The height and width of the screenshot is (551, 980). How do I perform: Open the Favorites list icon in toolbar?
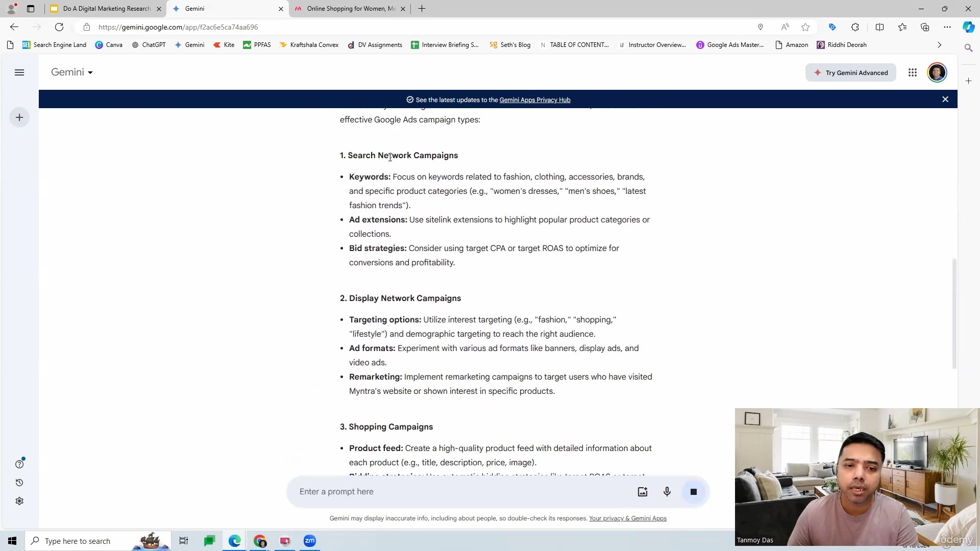click(x=902, y=27)
